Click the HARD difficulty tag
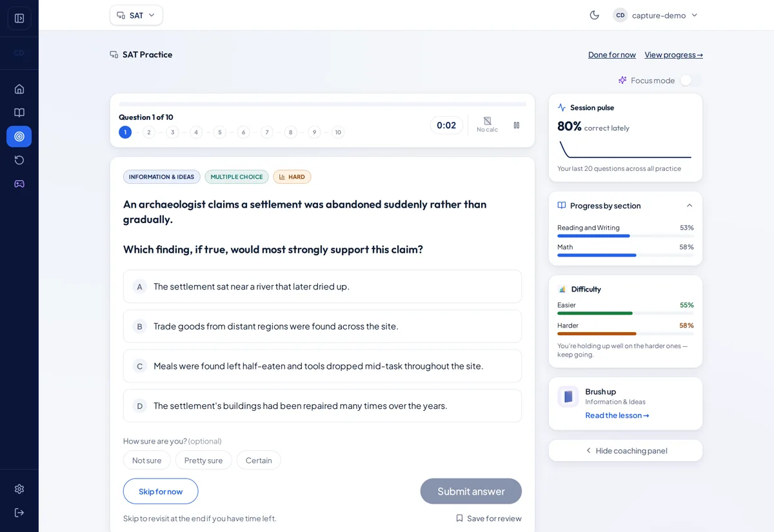 (292, 177)
